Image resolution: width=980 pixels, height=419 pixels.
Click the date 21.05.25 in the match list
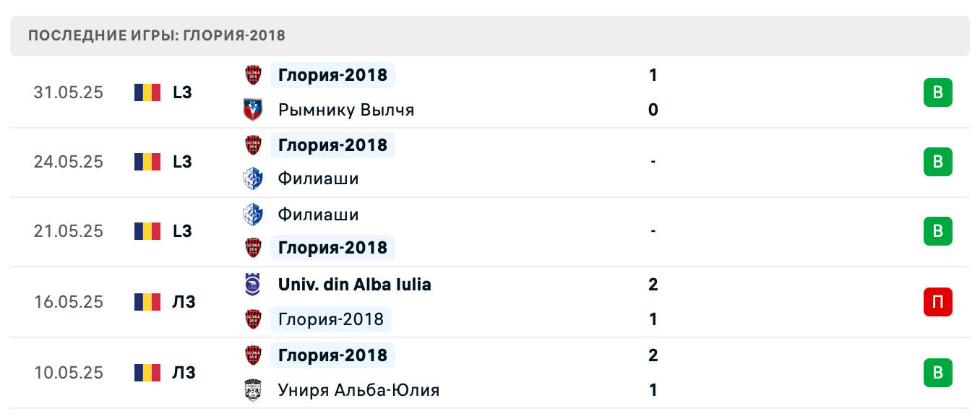pyautogui.click(x=69, y=232)
